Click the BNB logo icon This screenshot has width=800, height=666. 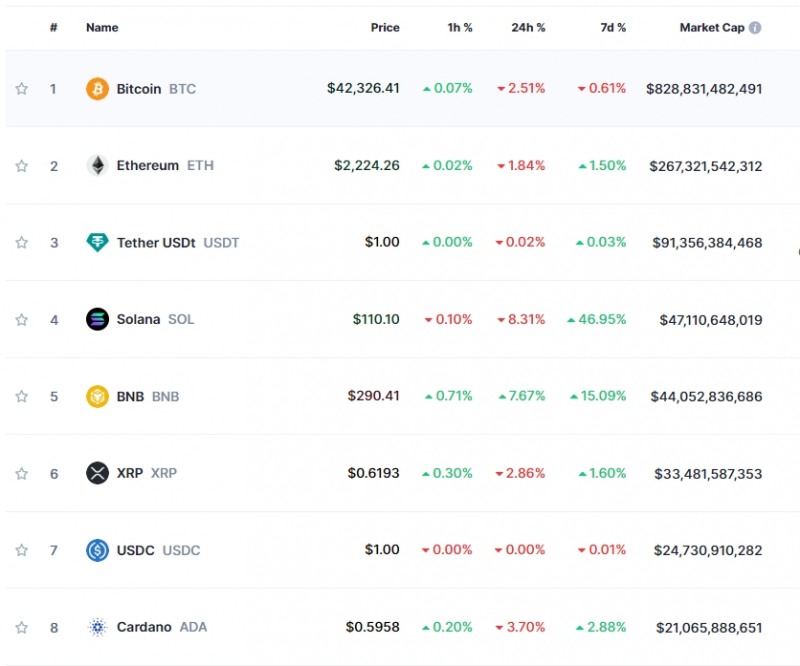coord(97,396)
